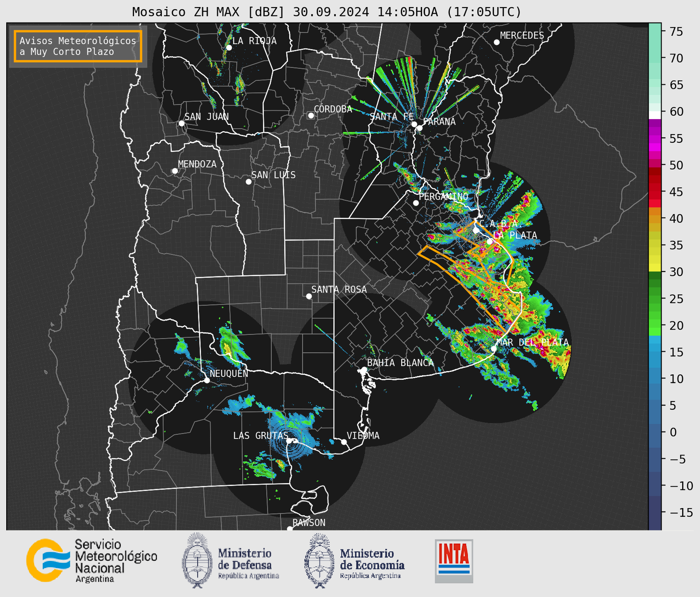This screenshot has height=597, width=700.
Task: Click the Avisos Meteorológicos a Muy Corto Plazo box
Action: point(78,46)
